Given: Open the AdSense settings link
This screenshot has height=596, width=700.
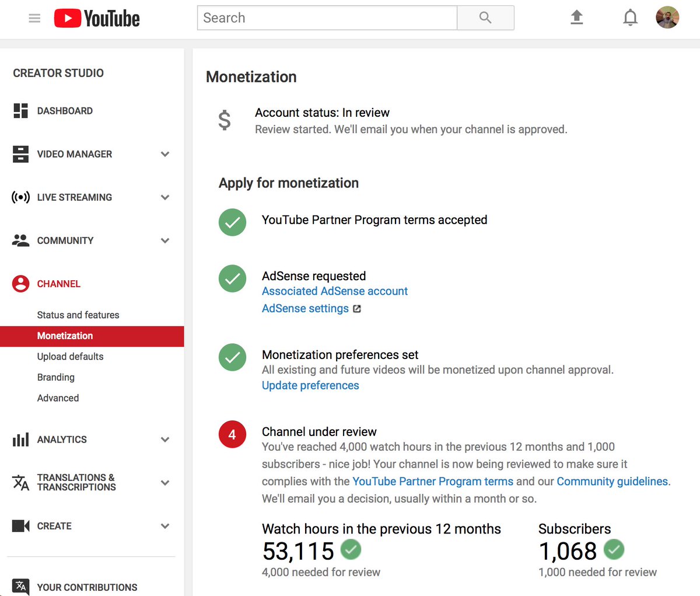Looking at the screenshot, I should [x=305, y=309].
